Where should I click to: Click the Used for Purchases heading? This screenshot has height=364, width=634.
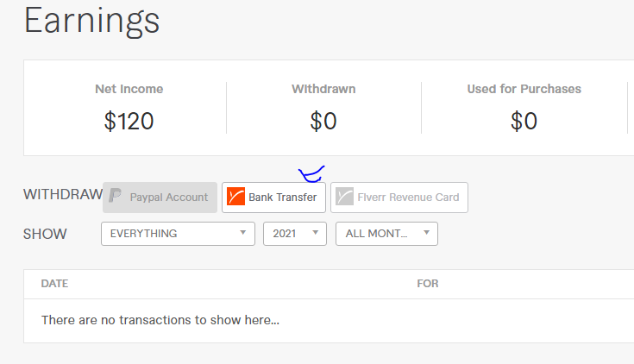[x=524, y=89]
